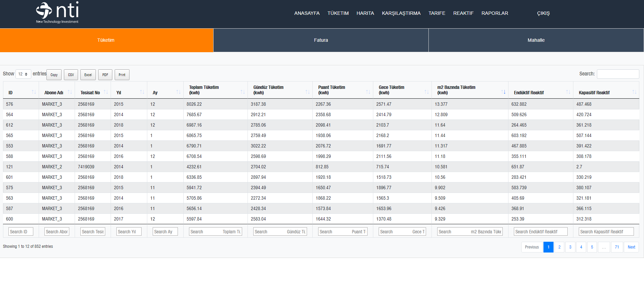644x302 pixels.
Task: Open REAKTİF menu item
Action: [x=463, y=13]
